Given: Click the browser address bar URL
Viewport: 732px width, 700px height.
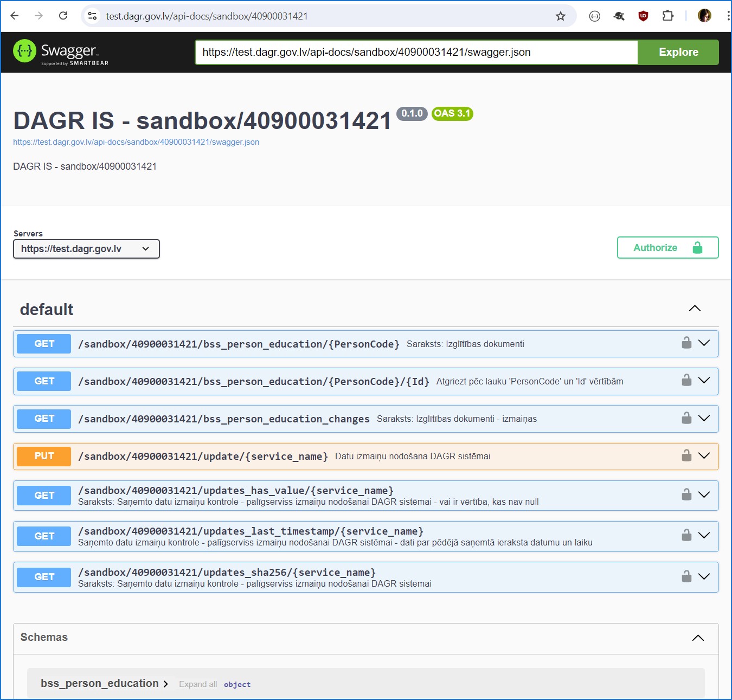Looking at the screenshot, I should [207, 16].
